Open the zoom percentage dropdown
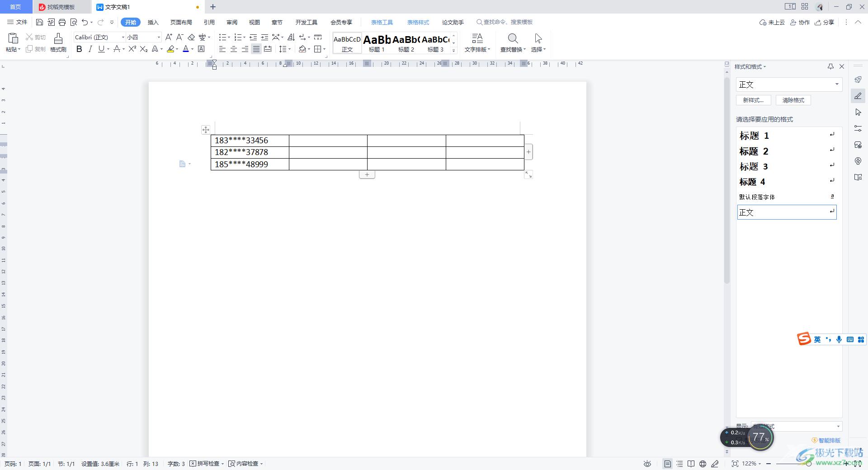Screen dimensions: 868x470 759,464
